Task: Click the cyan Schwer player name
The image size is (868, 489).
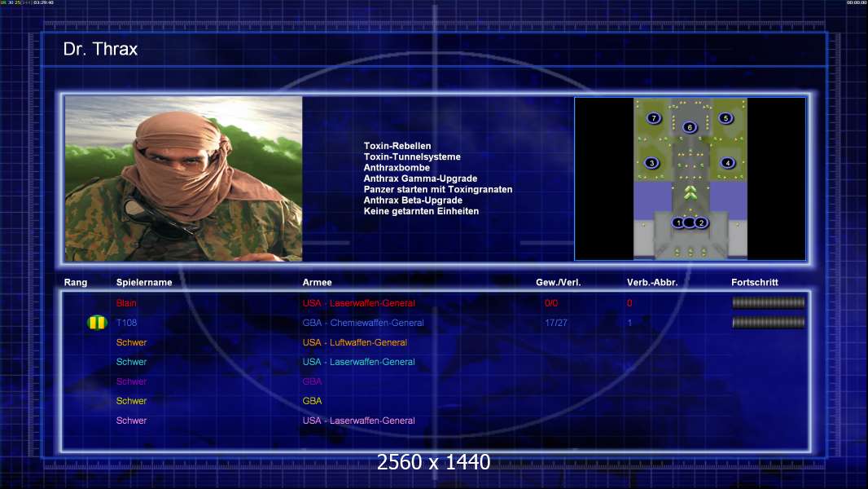Action: (x=131, y=362)
